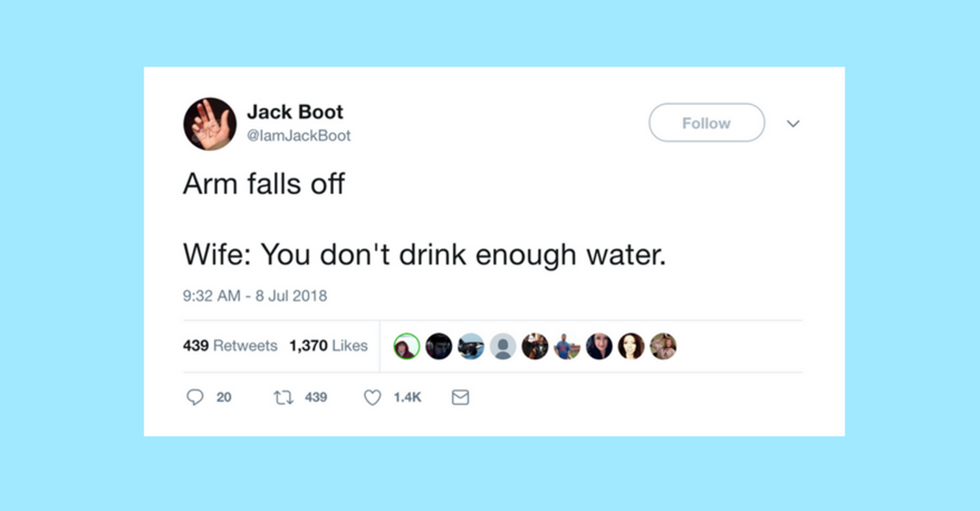Click the Follow button
The height and width of the screenshot is (511, 980).
pos(707,123)
